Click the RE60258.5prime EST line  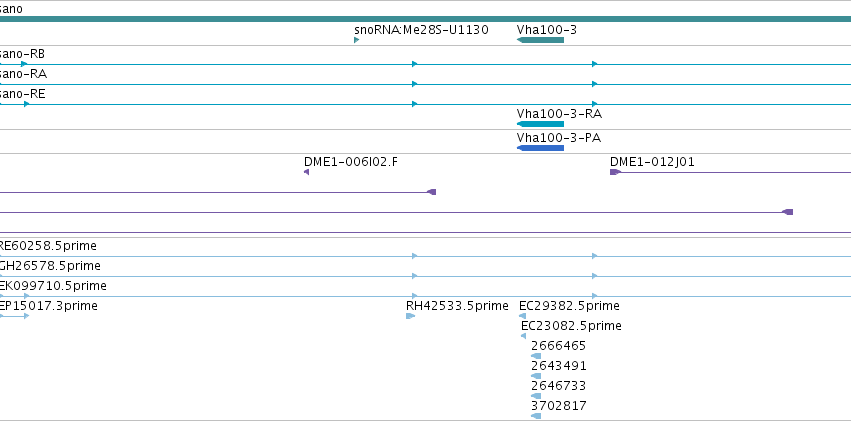[x=426, y=256]
